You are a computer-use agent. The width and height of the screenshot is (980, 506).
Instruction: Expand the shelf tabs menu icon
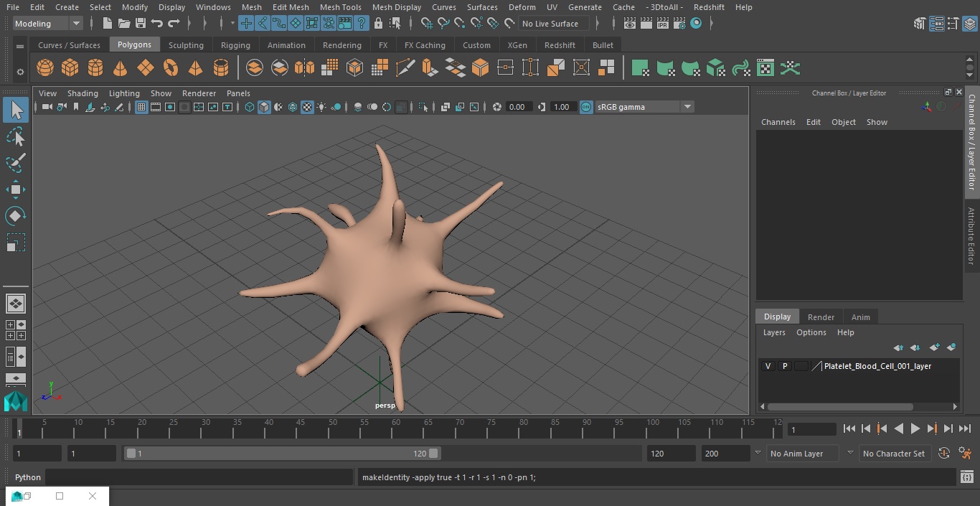tap(20, 46)
